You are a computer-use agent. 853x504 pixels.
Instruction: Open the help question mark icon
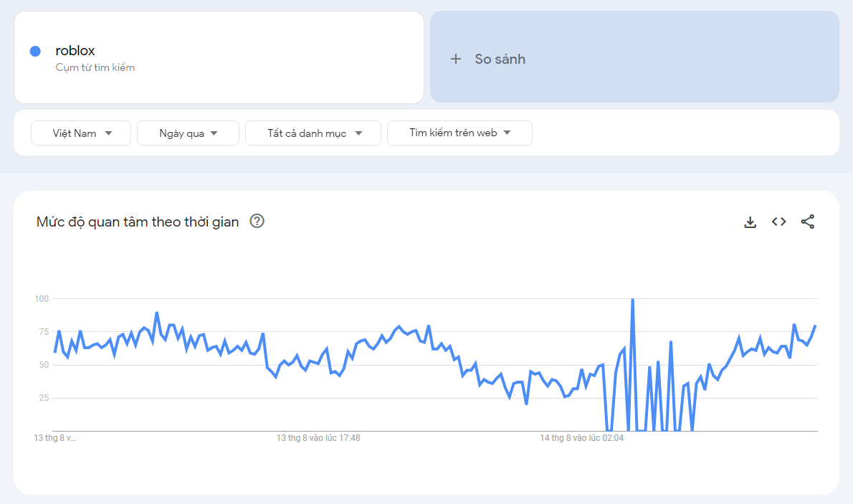coord(257,222)
